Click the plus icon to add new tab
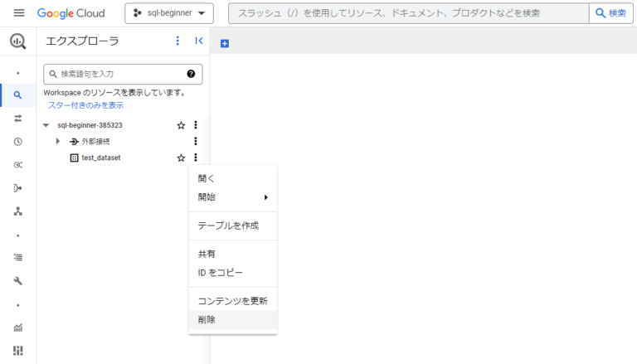Image resolution: width=637 pixels, height=364 pixels. point(225,43)
